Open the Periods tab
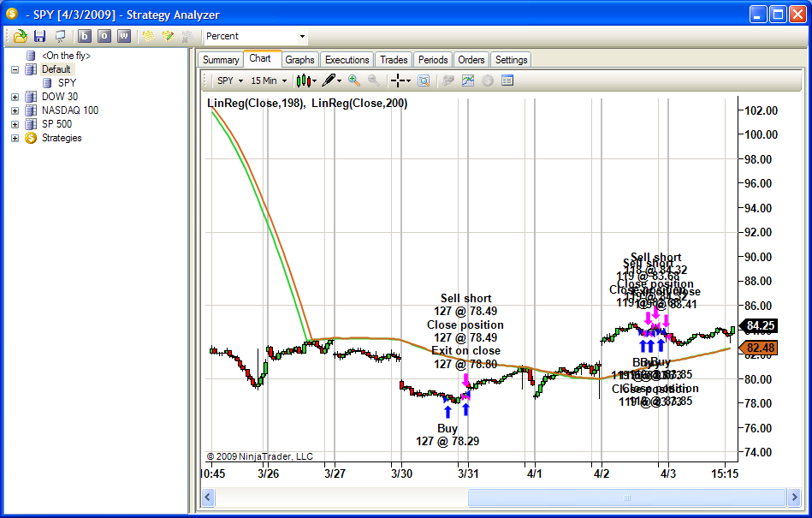The image size is (812, 518). click(x=433, y=60)
